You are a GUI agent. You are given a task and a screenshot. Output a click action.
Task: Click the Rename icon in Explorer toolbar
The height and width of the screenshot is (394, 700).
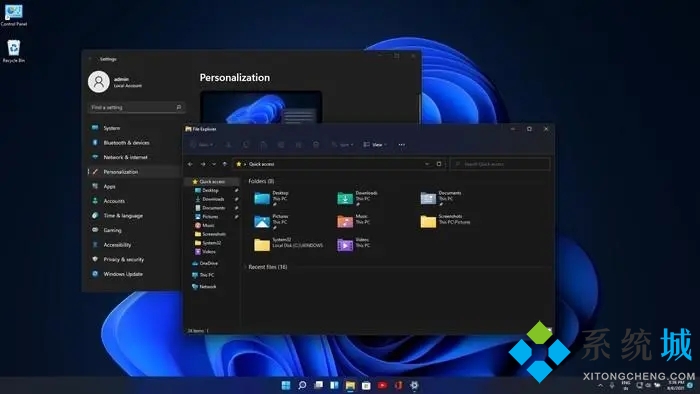coord(281,145)
